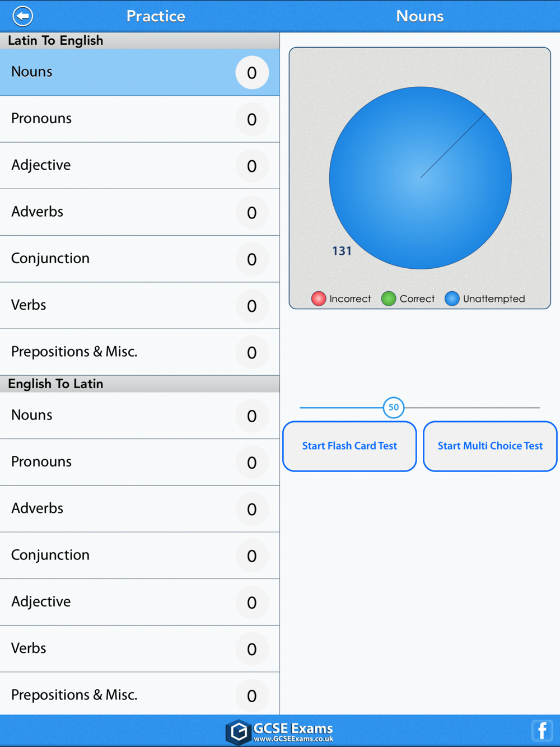Tap the score badge beside Latin To English Verbs
This screenshot has height=747, width=560.
point(252,306)
